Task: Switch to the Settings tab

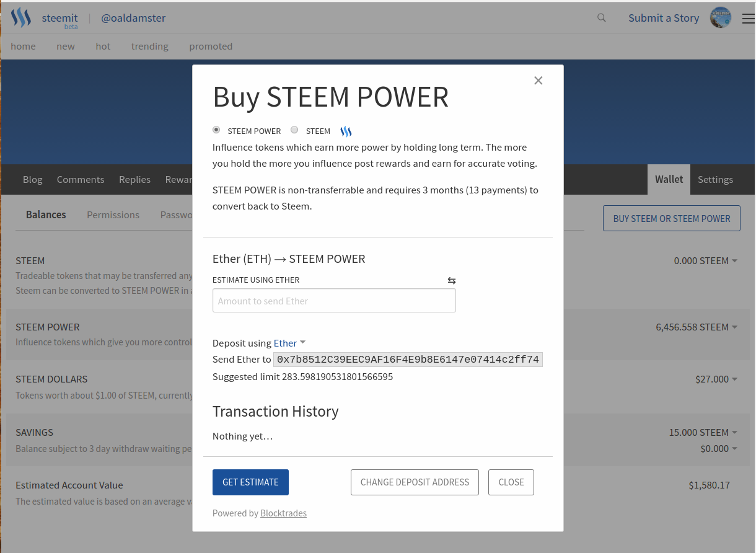Action: (x=715, y=179)
